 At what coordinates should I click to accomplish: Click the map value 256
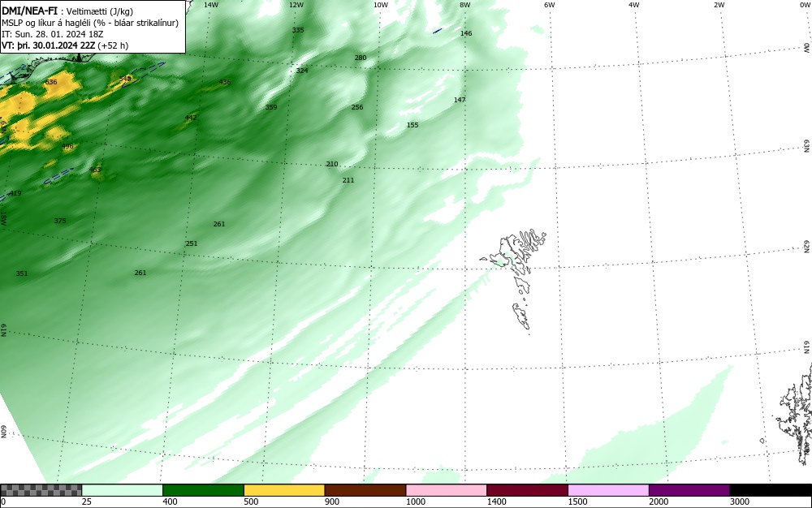(357, 107)
